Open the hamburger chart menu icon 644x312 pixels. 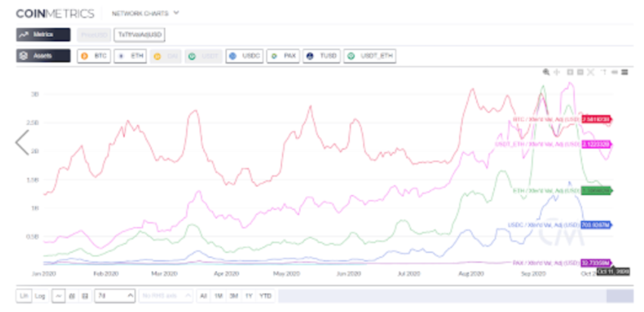pyautogui.click(x=625, y=72)
